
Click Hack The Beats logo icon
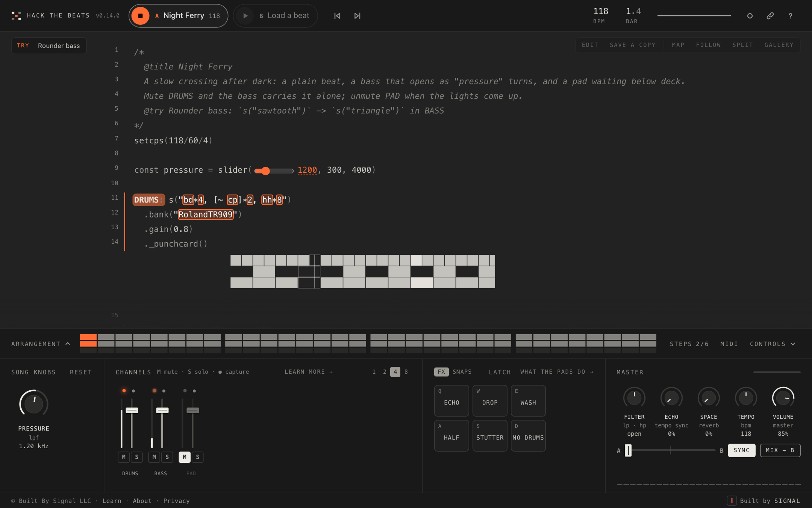tap(16, 16)
